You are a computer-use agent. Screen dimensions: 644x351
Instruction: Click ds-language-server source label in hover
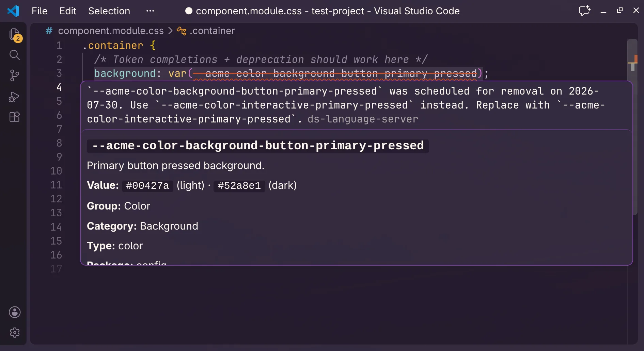(363, 119)
